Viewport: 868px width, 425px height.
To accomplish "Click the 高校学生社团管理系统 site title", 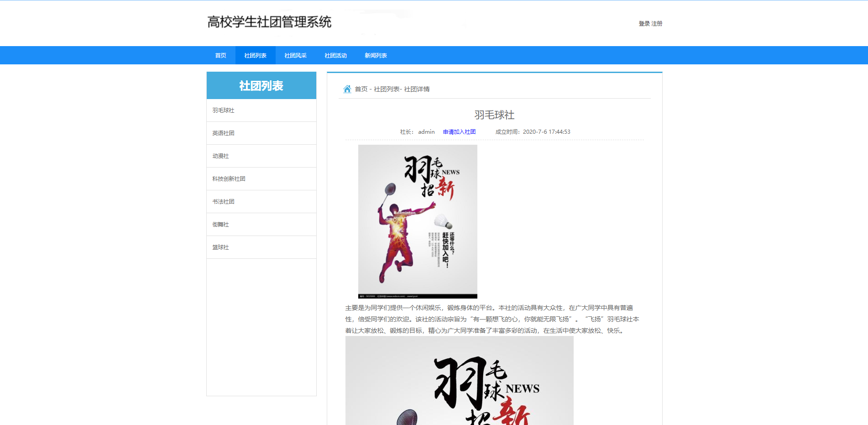I will [x=269, y=22].
